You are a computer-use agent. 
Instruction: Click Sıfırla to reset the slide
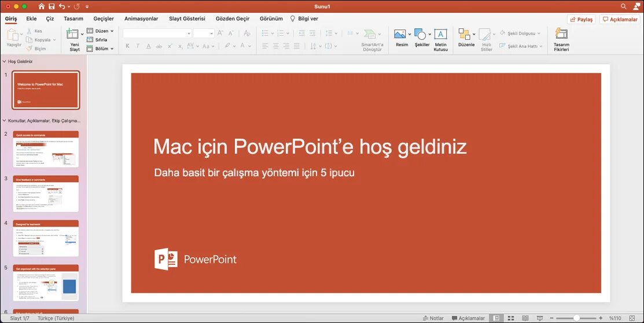[97, 40]
